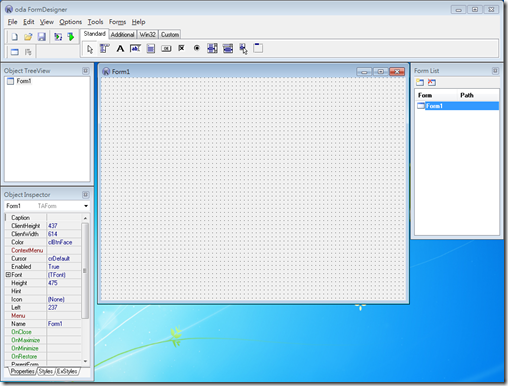Select the second blue list component icon
Screen dimensions: 508x386
pos(228,49)
